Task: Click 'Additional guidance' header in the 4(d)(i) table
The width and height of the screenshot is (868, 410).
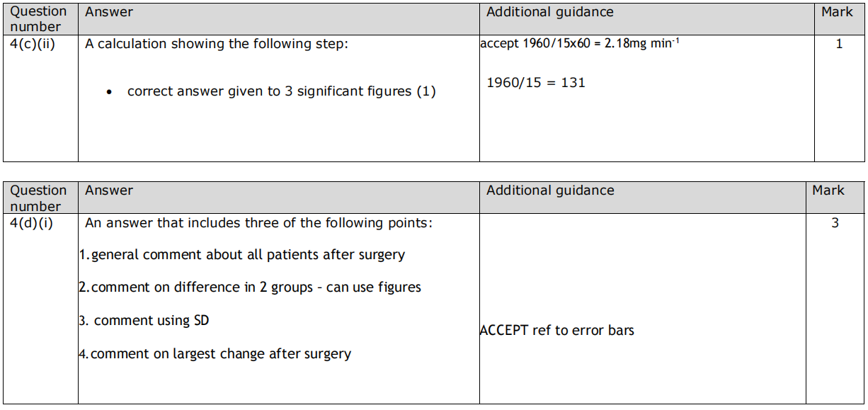Action: coord(550,190)
